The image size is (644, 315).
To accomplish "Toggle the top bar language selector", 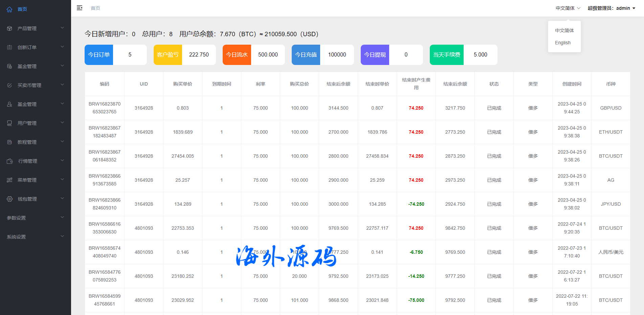I will tap(568, 8).
